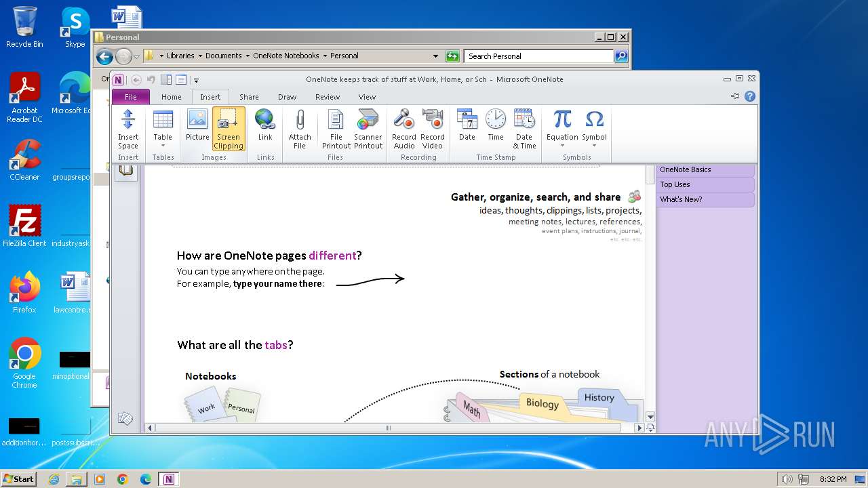This screenshot has height=488, width=868.
Task: Click the search magnifier in Personal window
Action: 621,56
